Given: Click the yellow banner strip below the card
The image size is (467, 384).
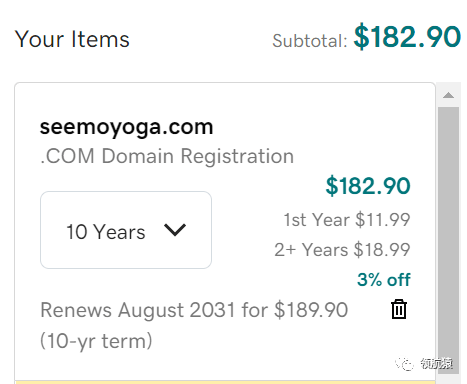Looking at the screenshot, I should [x=225, y=382].
